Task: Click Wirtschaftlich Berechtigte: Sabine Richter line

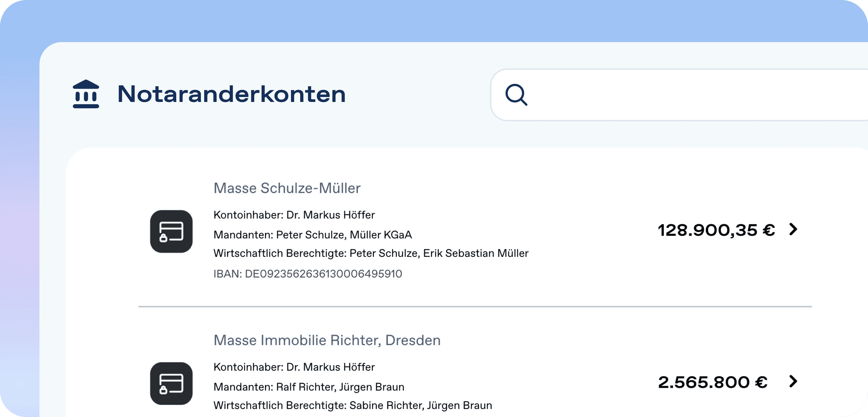Action: [352, 405]
